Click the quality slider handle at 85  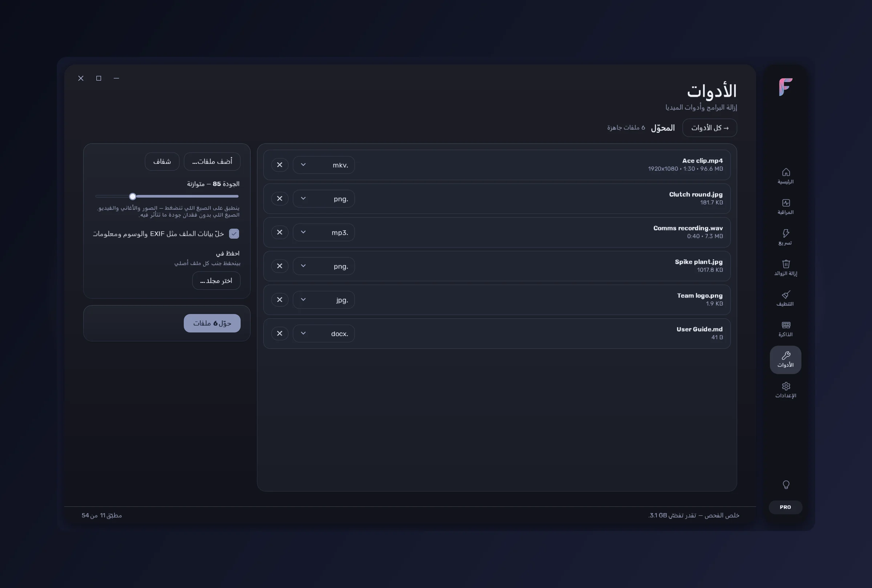133,197
